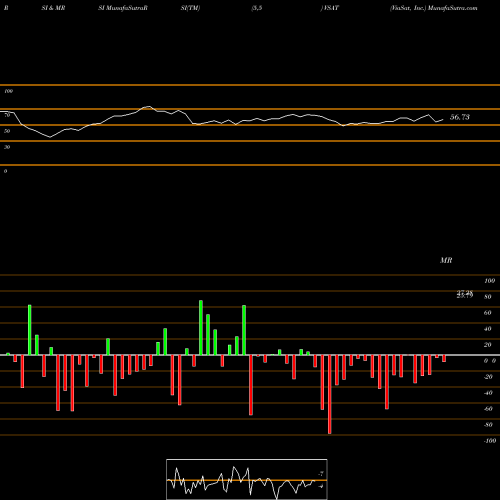This screenshot has height=500, width=500.
Task: Click the RSI axis label 30
Action: [7, 147]
